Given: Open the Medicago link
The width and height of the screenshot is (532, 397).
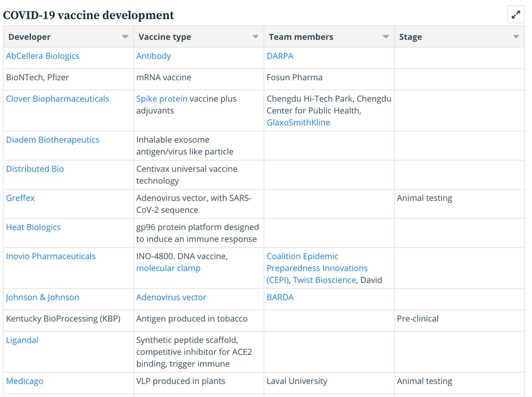Looking at the screenshot, I should tap(24, 381).
